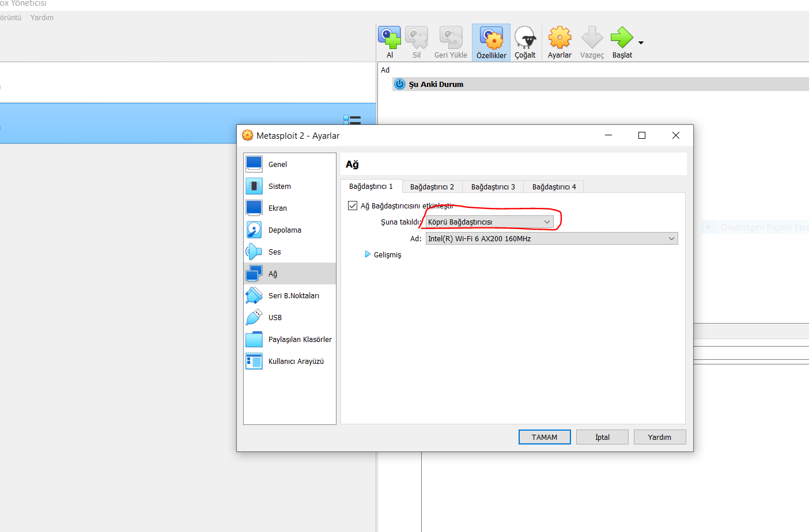Start the VM with the Başlat arrow
Image resolution: width=809 pixels, height=532 pixels.
pos(622,42)
